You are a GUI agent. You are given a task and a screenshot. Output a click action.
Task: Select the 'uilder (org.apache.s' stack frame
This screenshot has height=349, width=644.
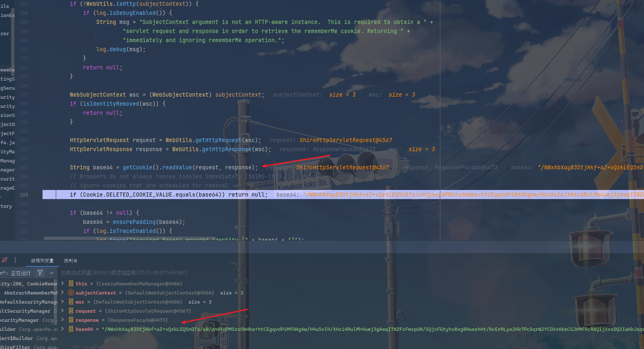click(x=29, y=329)
